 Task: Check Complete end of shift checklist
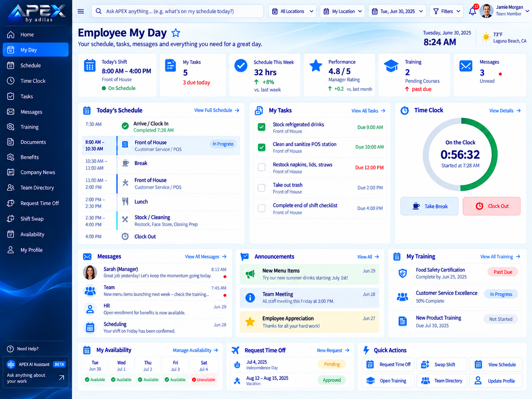[262, 208]
